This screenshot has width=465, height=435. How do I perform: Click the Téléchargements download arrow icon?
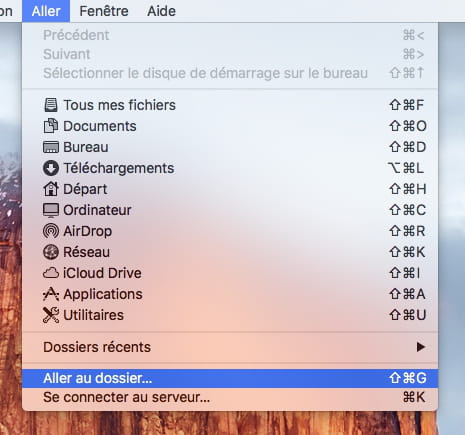point(51,168)
